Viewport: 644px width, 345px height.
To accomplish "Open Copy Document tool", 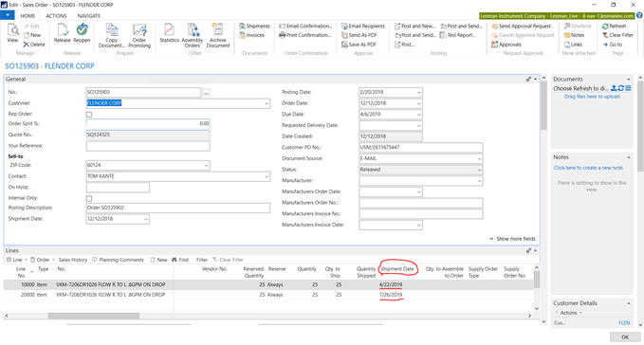I will coord(111,36).
